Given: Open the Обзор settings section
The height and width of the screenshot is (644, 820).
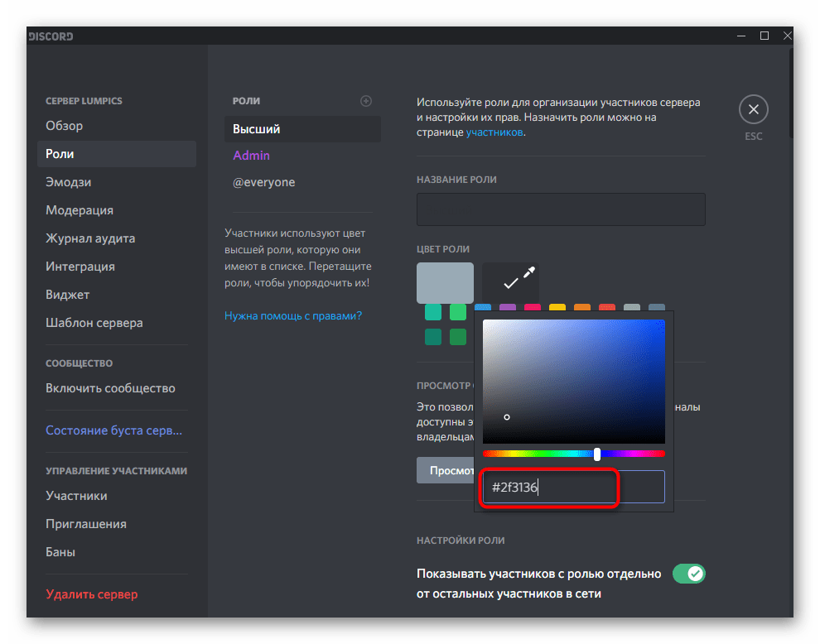Looking at the screenshot, I should tap(65, 126).
